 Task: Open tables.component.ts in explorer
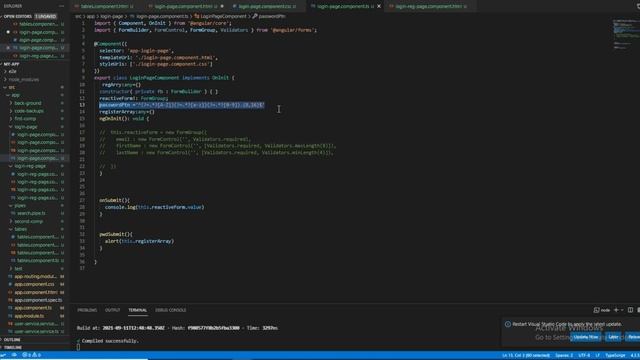click(38, 260)
